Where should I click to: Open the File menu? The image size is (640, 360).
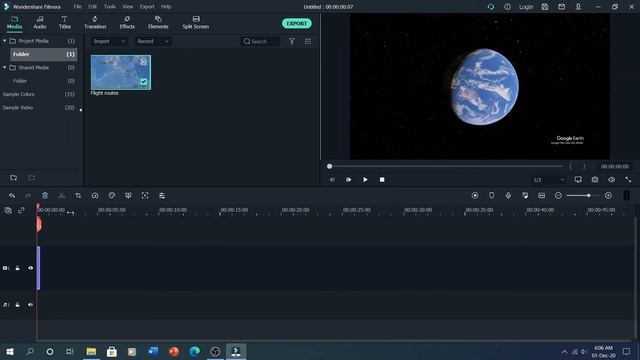pos(78,7)
